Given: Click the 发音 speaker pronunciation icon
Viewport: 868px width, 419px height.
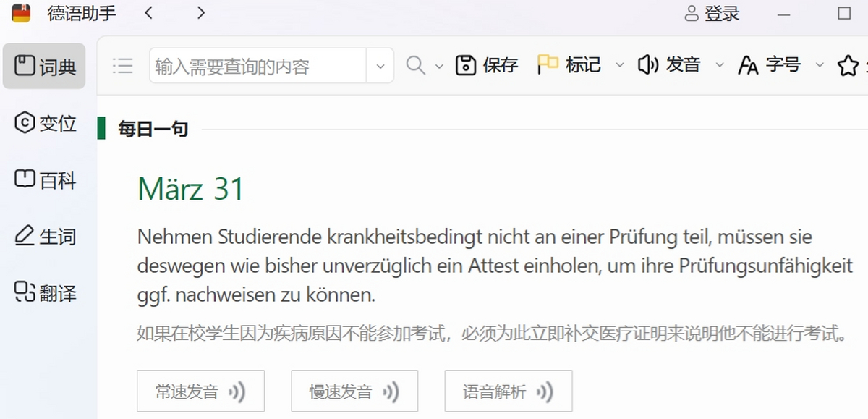Looking at the screenshot, I should [647, 65].
